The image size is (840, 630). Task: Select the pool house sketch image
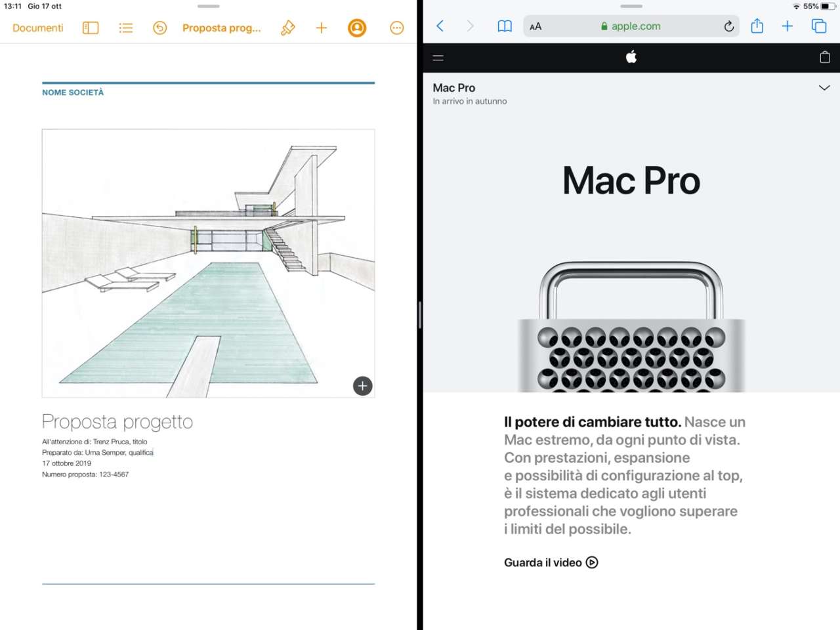click(208, 263)
